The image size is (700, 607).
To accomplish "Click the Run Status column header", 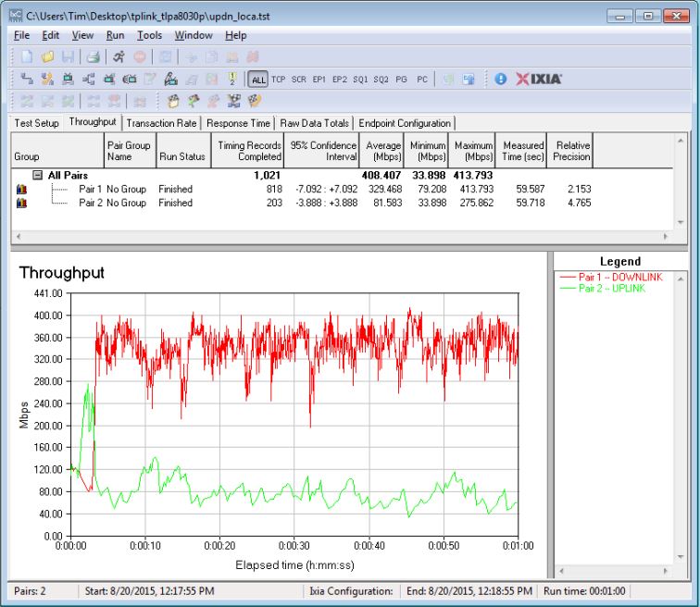I will (x=183, y=151).
